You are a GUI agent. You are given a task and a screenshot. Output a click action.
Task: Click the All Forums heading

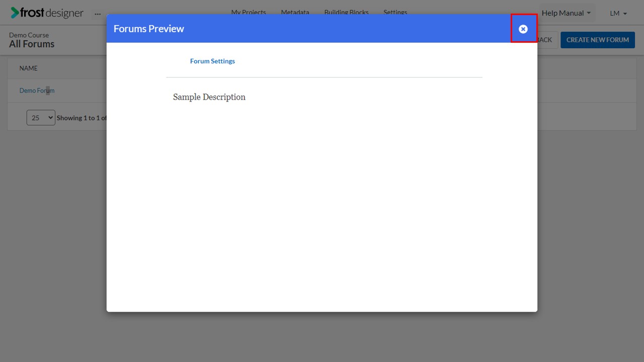click(x=32, y=44)
